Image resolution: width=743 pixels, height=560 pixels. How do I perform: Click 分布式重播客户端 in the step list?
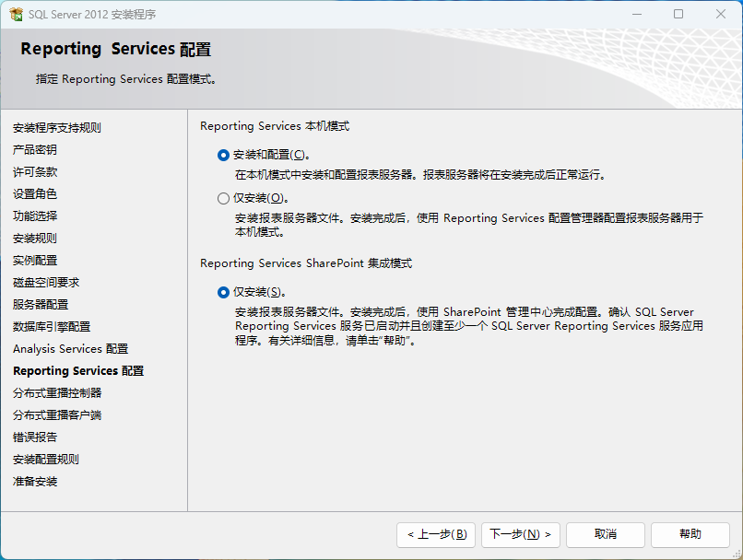point(57,415)
